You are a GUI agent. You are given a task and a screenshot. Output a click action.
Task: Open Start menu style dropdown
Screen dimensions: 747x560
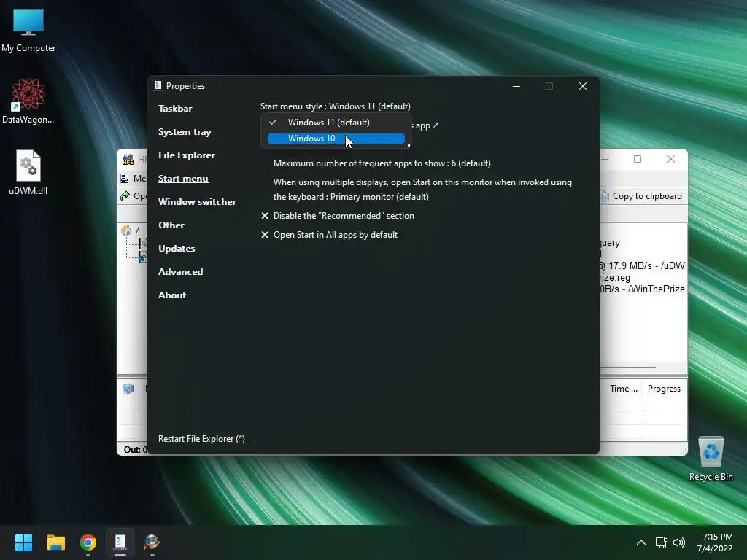[335, 106]
